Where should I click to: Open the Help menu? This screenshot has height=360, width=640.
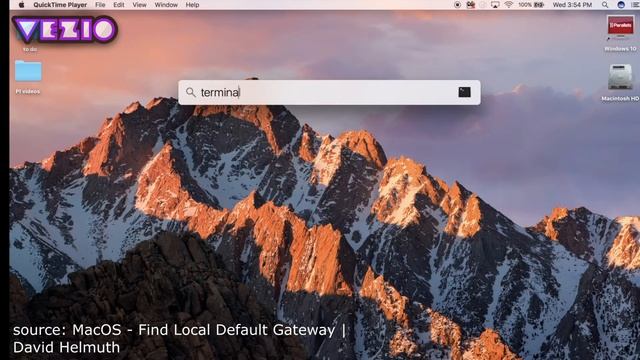coord(192,5)
